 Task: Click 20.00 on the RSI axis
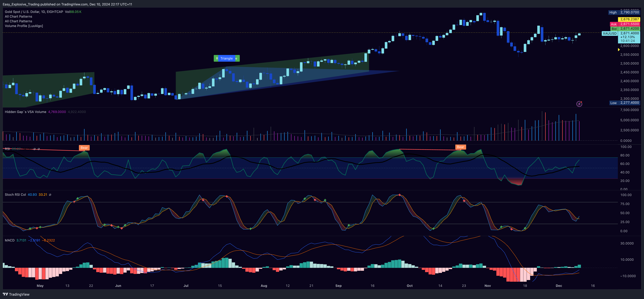(x=625, y=181)
